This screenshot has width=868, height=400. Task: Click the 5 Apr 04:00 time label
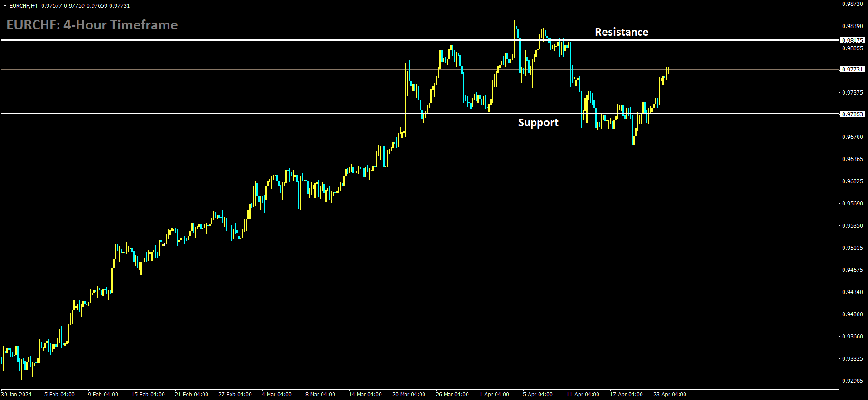pyautogui.click(x=538, y=394)
